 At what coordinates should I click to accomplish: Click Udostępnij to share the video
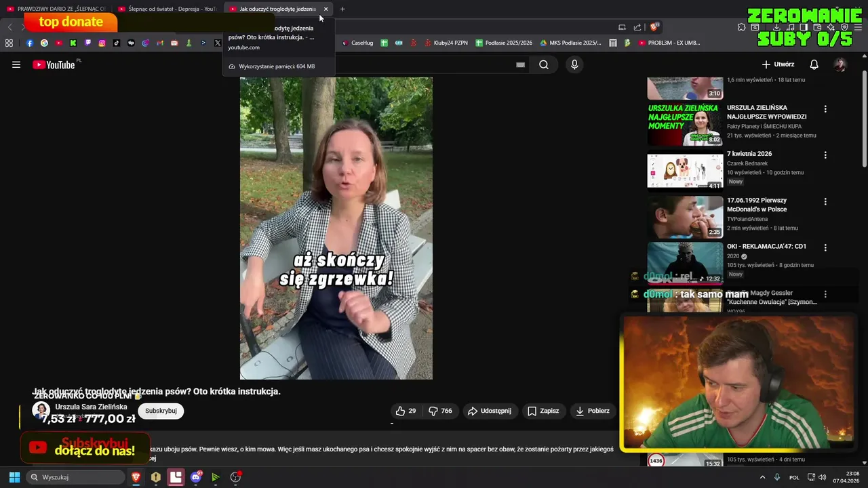tap(490, 411)
